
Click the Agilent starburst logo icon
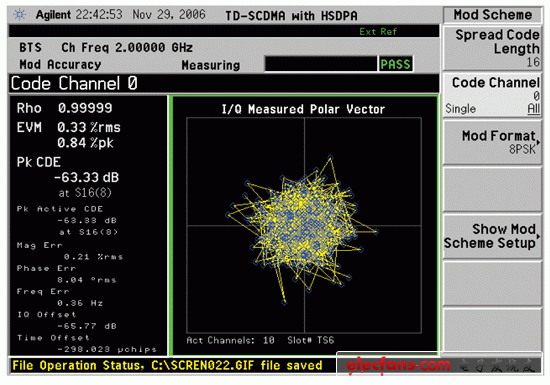pos(20,15)
